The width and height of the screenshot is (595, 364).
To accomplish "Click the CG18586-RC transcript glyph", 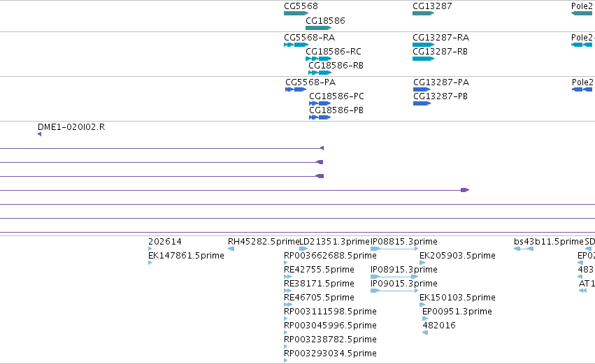I will [318, 59].
